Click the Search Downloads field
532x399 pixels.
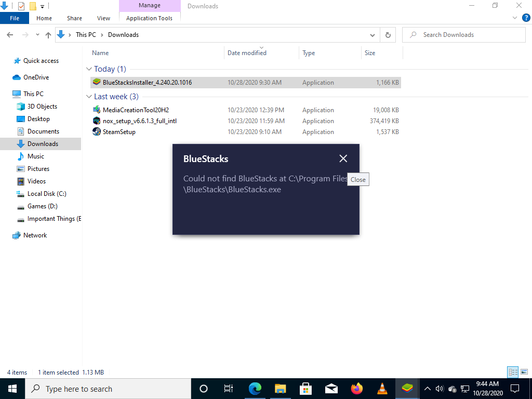point(464,35)
